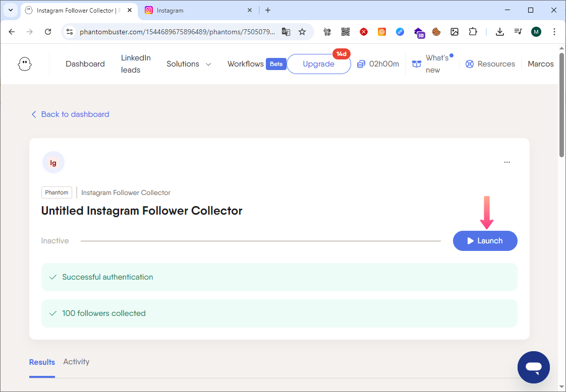This screenshot has width=566, height=392.
Task: Click the Phantom tag label
Action: pyautogui.click(x=56, y=192)
